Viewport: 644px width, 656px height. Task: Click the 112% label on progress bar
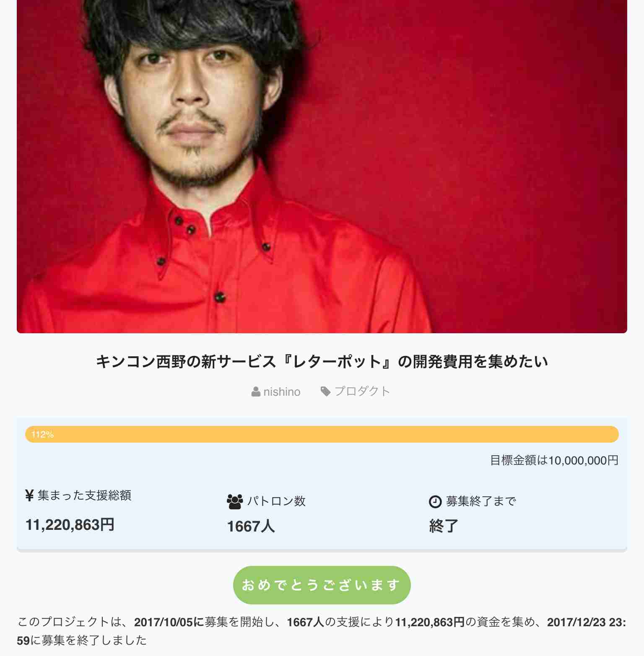pos(42,435)
